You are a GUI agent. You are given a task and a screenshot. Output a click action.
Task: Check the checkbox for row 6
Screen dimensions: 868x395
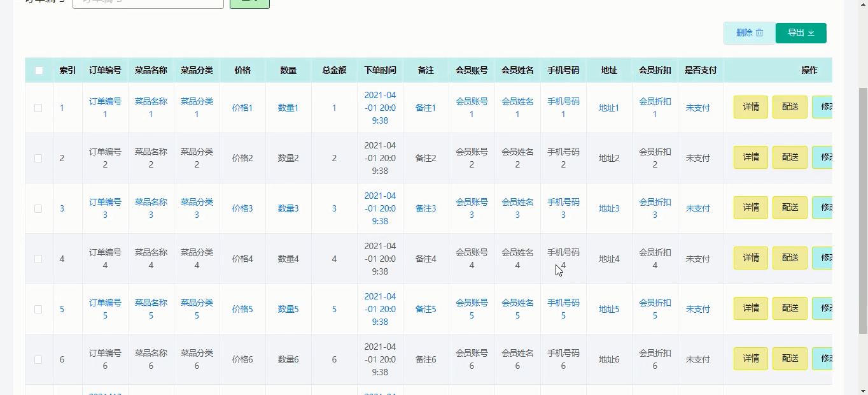coord(38,359)
